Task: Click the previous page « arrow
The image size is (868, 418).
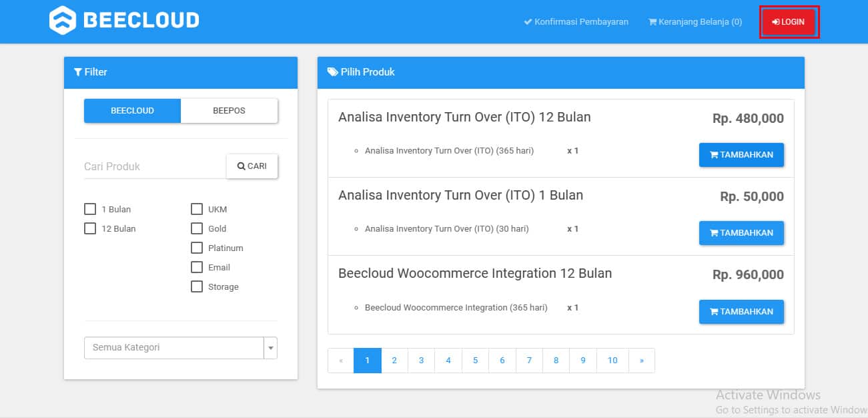Action: tap(341, 361)
